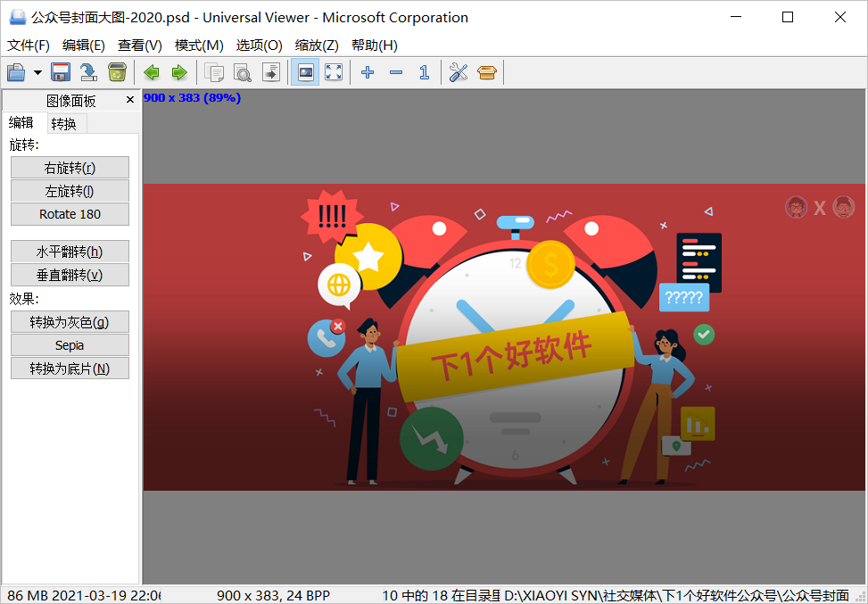The image size is (868, 604).
Task: Toggle image preview mode in the toolbar
Action: (304, 72)
